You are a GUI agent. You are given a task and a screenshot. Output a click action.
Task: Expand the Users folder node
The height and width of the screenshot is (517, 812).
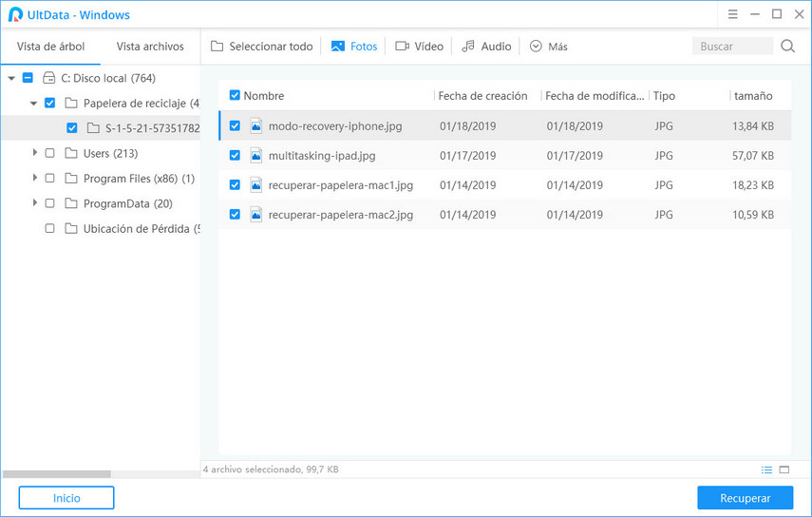click(35, 152)
